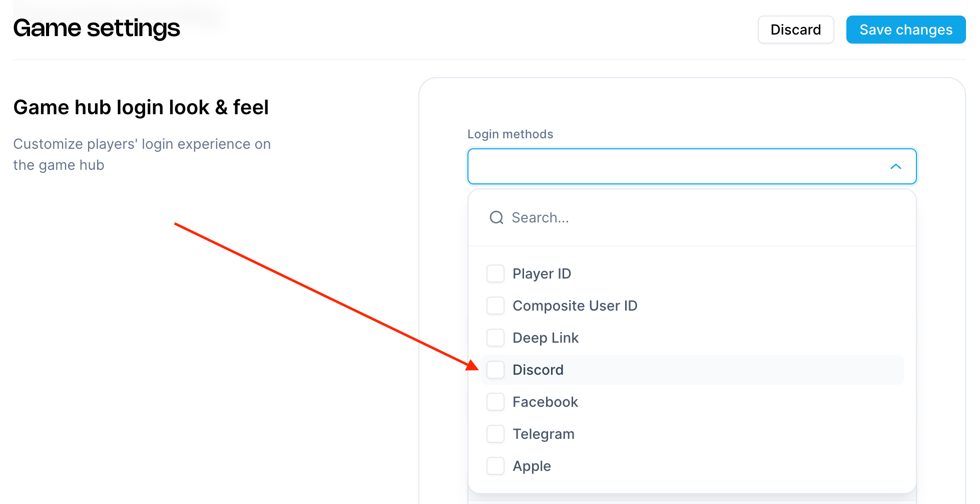This screenshot has height=504, width=980.
Task: Select the Facebook option row
Action: tap(545, 402)
